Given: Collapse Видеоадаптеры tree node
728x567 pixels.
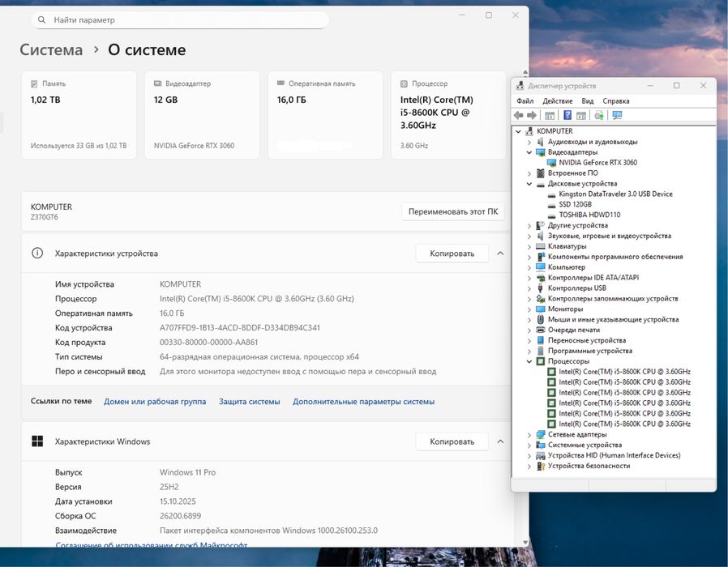Looking at the screenshot, I should coord(529,152).
